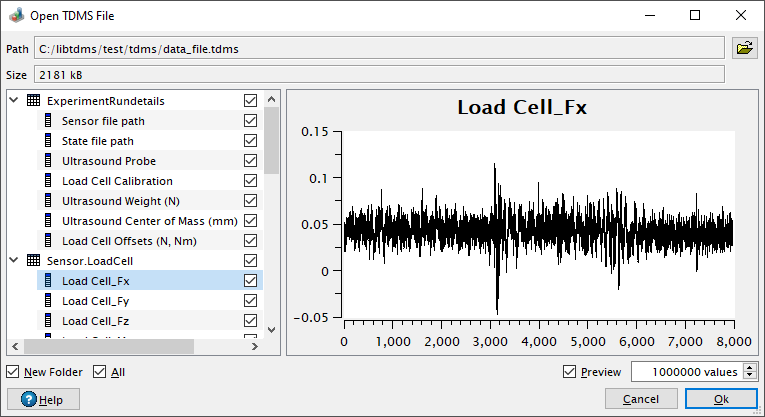
Task: Click the channel icon beside Load Cell Calibration
Action: [x=48, y=180]
